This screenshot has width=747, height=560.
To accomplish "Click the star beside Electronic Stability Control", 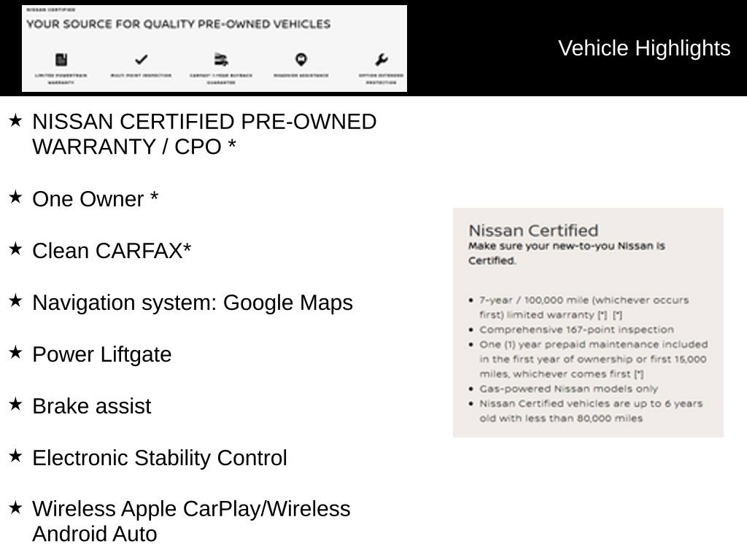I will click(x=15, y=456).
